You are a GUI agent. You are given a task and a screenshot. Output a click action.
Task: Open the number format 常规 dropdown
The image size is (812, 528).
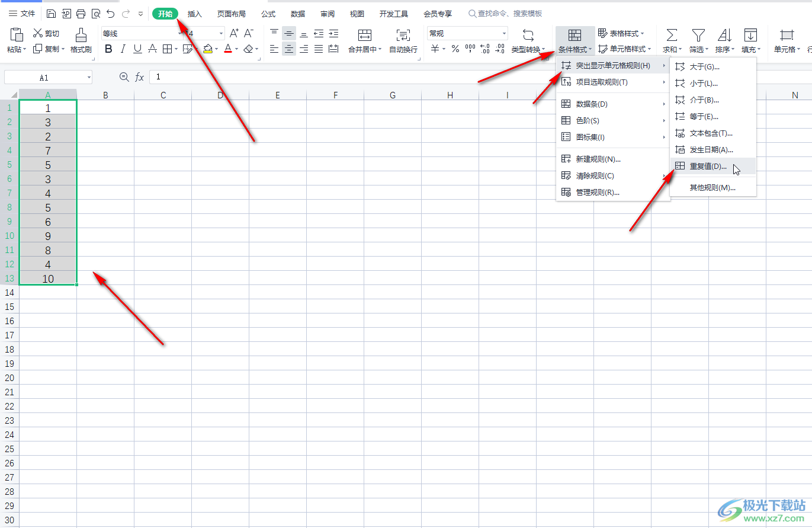pyautogui.click(x=504, y=34)
